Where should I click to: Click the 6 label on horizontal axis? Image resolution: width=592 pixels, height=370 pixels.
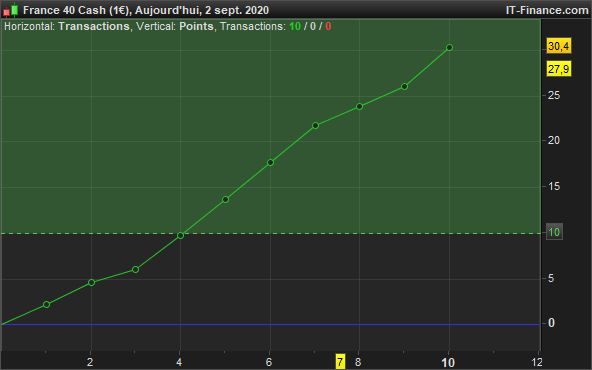tap(269, 362)
